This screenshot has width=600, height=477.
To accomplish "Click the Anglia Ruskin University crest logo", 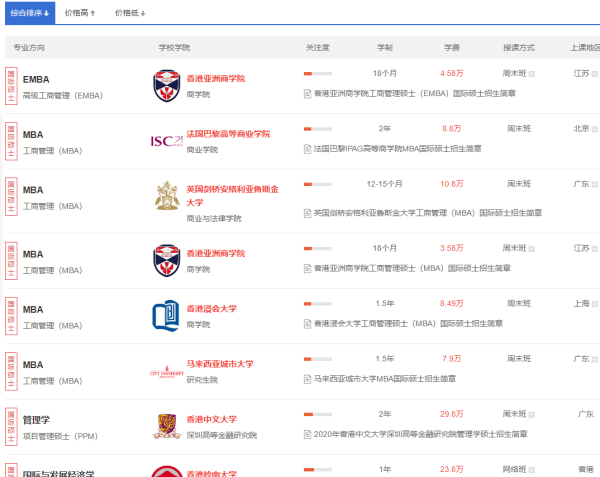I will point(167,197).
